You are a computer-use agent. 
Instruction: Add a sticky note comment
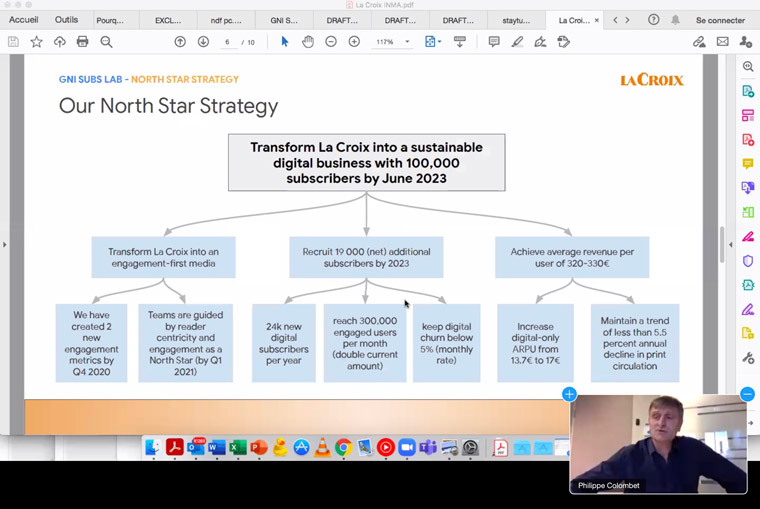(494, 42)
